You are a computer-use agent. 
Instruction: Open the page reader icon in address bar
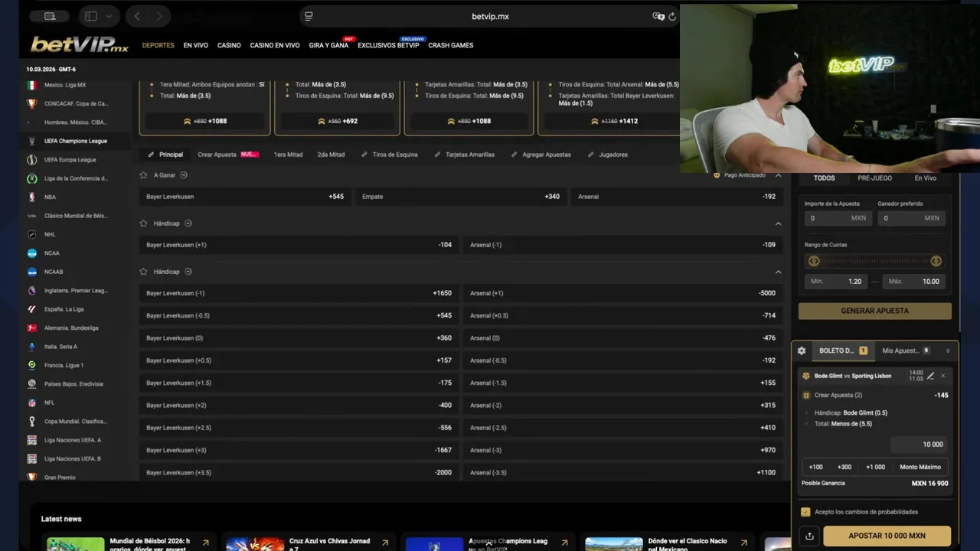309,16
